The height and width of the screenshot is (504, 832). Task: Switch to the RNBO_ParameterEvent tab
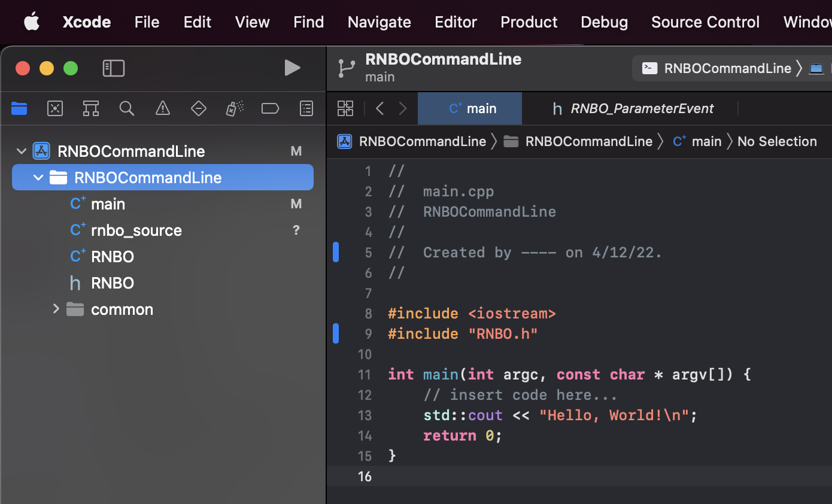coord(642,108)
